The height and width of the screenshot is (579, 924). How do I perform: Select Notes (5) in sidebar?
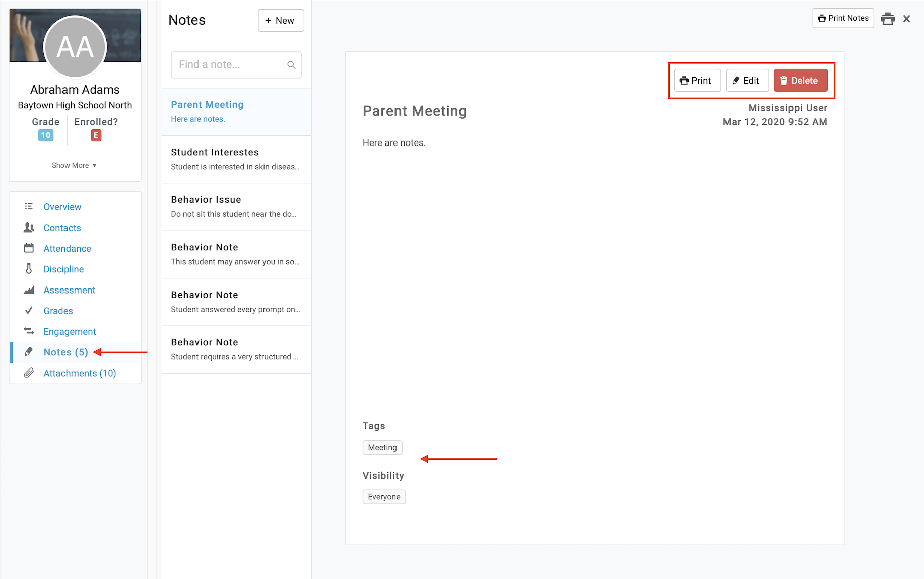click(66, 352)
